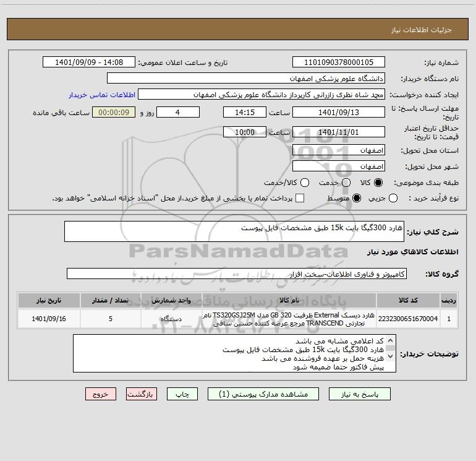The image size is (476, 461).
Task: Click the دستگاه unit cell
Action: [x=171, y=319]
